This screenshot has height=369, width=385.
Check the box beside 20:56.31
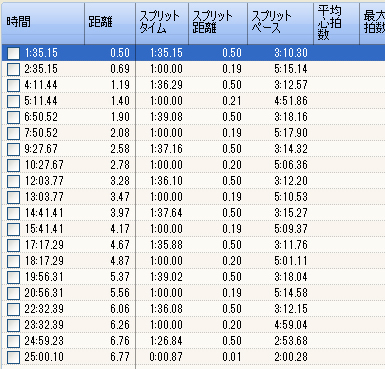point(14,293)
